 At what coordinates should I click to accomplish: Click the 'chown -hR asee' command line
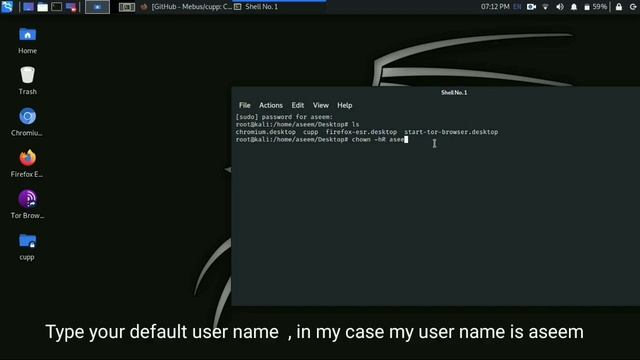[322, 140]
